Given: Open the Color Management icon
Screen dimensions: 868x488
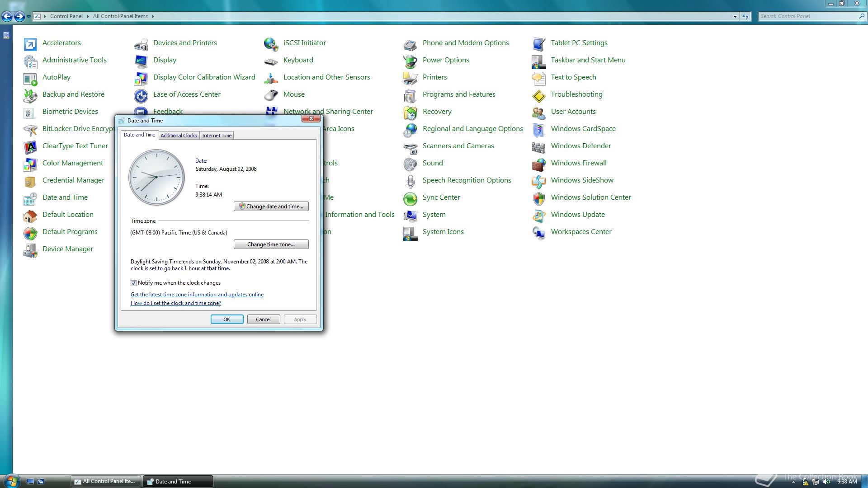Looking at the screenshot, I should [30, 164].
